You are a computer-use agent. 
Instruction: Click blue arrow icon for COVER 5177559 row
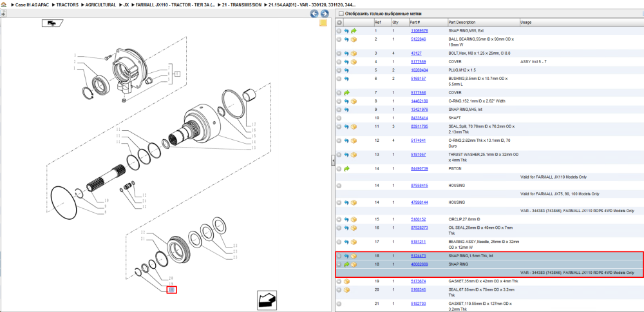(346, 62)
